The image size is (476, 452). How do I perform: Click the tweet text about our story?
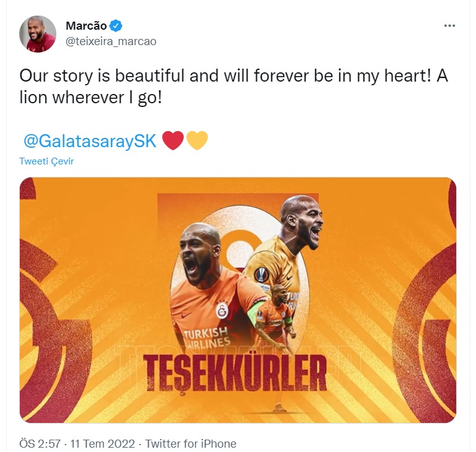(x=234, y=87)
